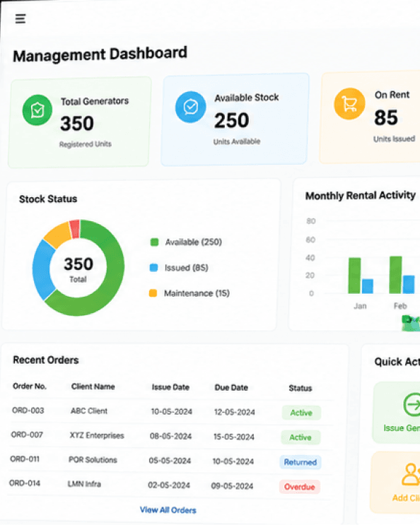This screenshot has width=420, height=525.
Task: Click the Overdue status badge for ORD-014
Action: click(299, 487)
